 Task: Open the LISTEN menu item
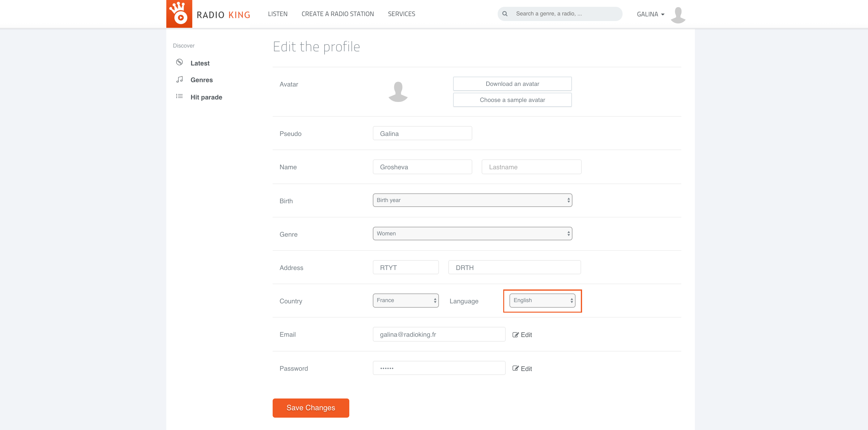[x=278, y=14]
